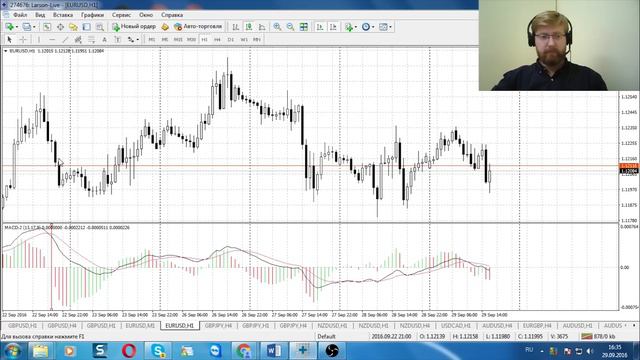Draw a vertical line tool
640x360 pixels.
[x=39, y=40]
